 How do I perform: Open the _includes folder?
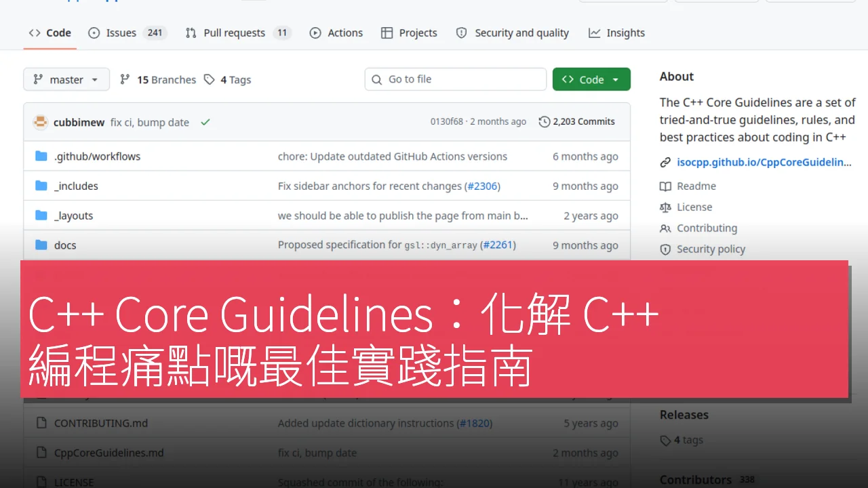click(76, 186)
